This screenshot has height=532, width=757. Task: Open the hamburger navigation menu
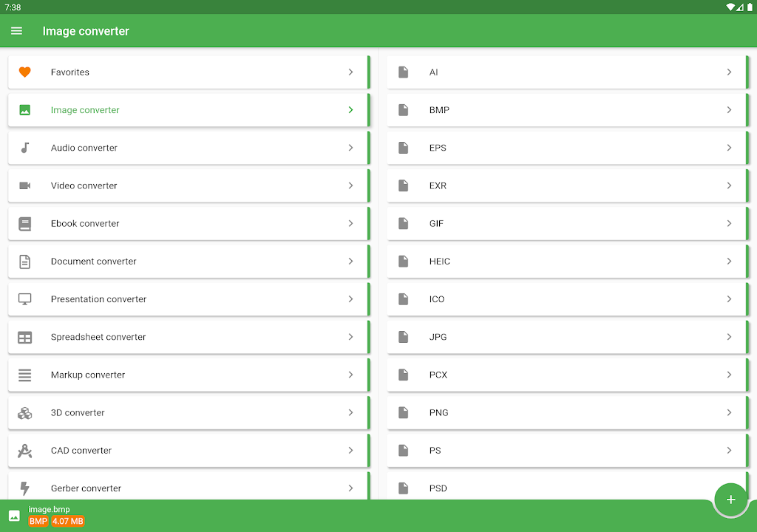pyautogui.click(x=16, y=31)
